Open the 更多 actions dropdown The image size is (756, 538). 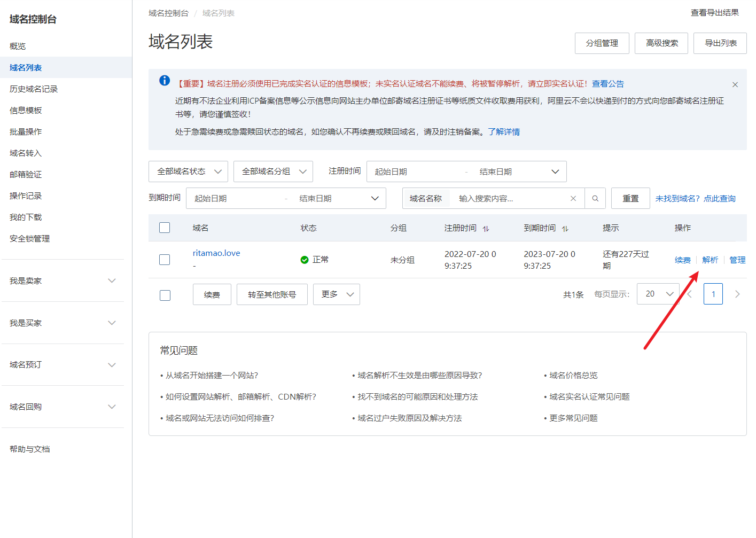point(338,294)
